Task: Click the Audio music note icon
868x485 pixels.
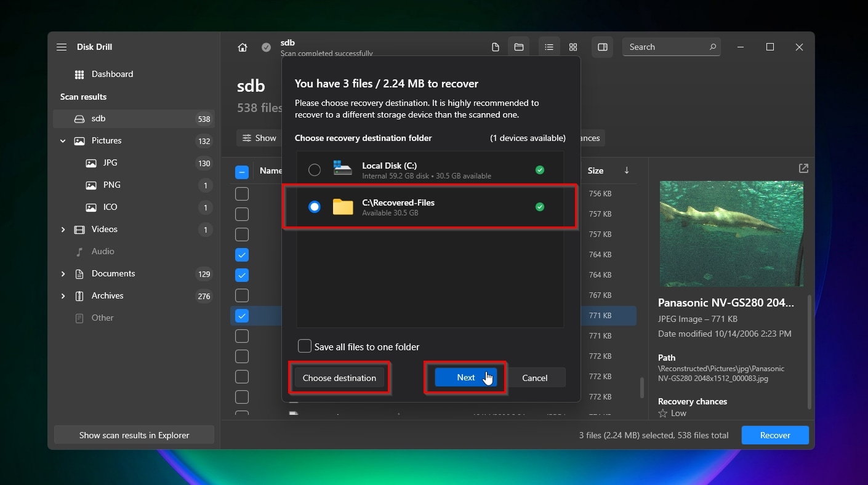Action: coord(79,252)
